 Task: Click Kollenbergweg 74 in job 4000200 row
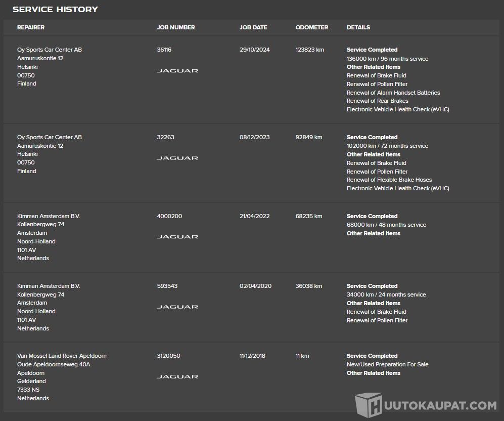41,224
